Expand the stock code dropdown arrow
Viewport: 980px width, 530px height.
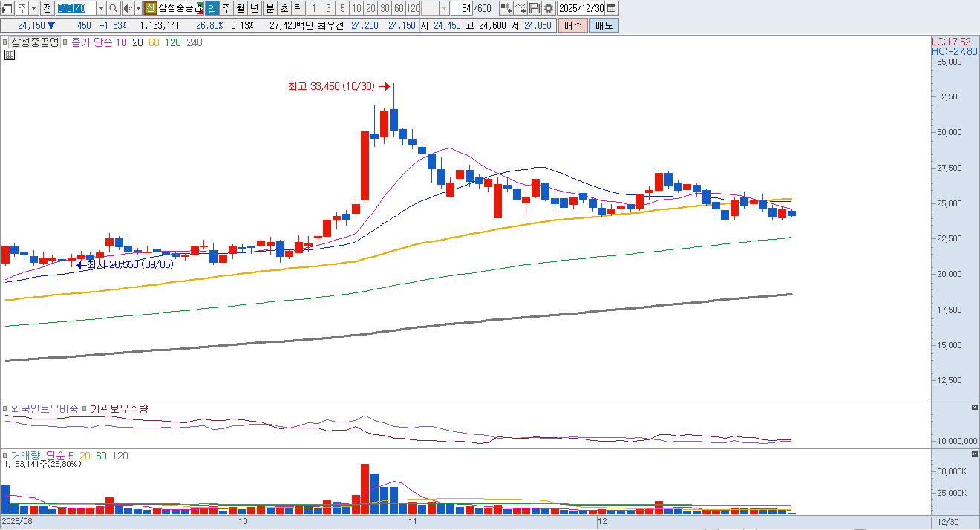[x=101, y=8]
